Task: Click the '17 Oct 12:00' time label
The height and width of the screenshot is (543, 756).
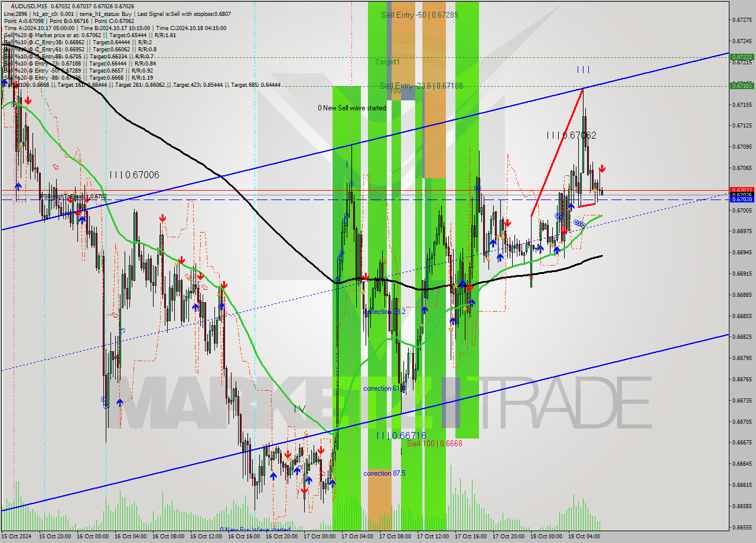Action: (x=434, y=537)
